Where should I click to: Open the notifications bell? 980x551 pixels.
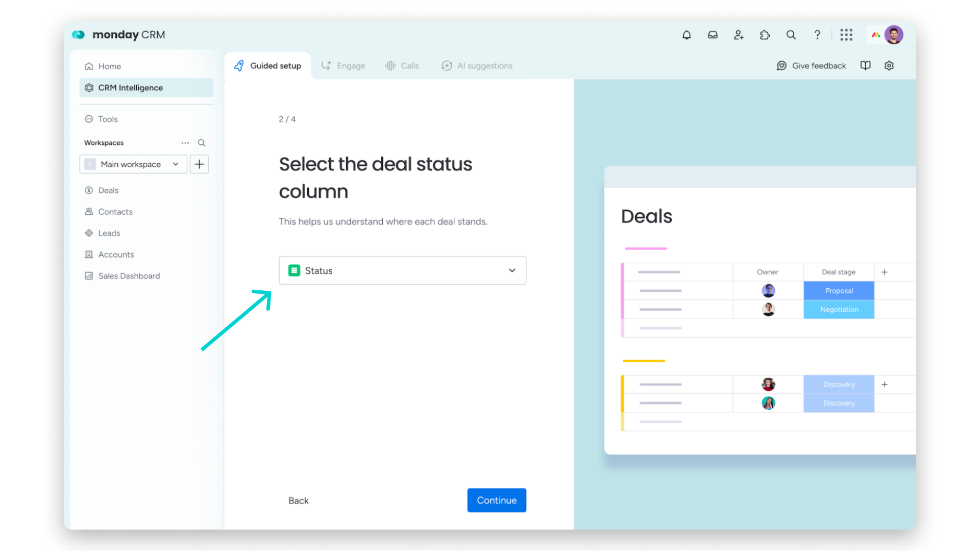[x=687, y=35]
